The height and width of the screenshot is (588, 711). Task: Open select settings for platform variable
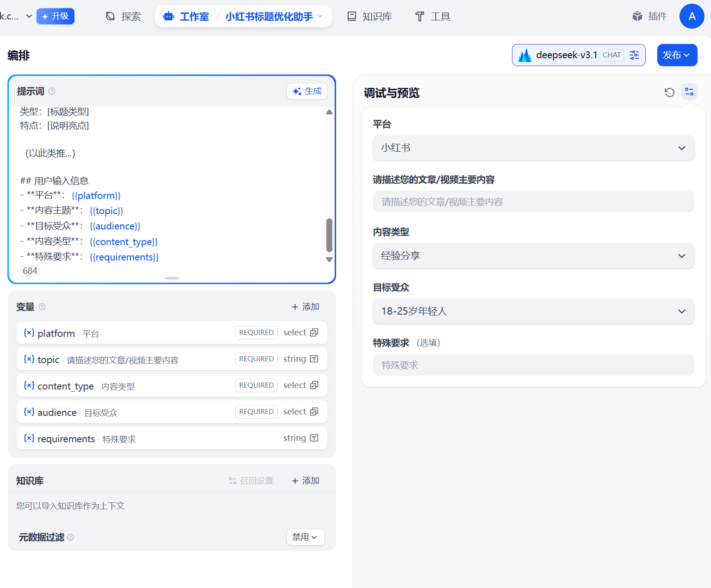(x=314, y=333)
